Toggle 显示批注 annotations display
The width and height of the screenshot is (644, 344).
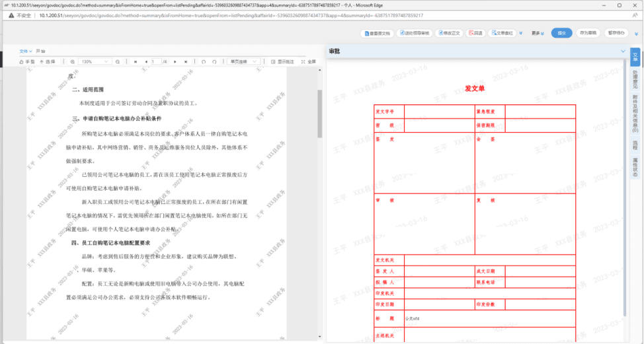[282, 61]
